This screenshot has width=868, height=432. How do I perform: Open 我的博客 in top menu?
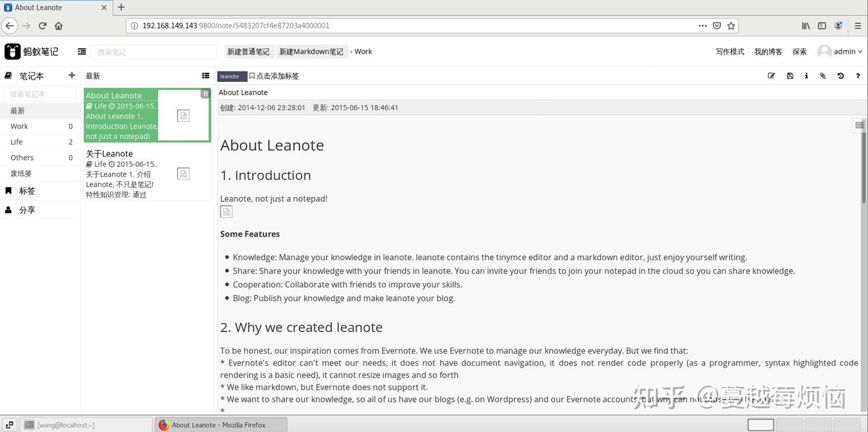pos(768,52)
